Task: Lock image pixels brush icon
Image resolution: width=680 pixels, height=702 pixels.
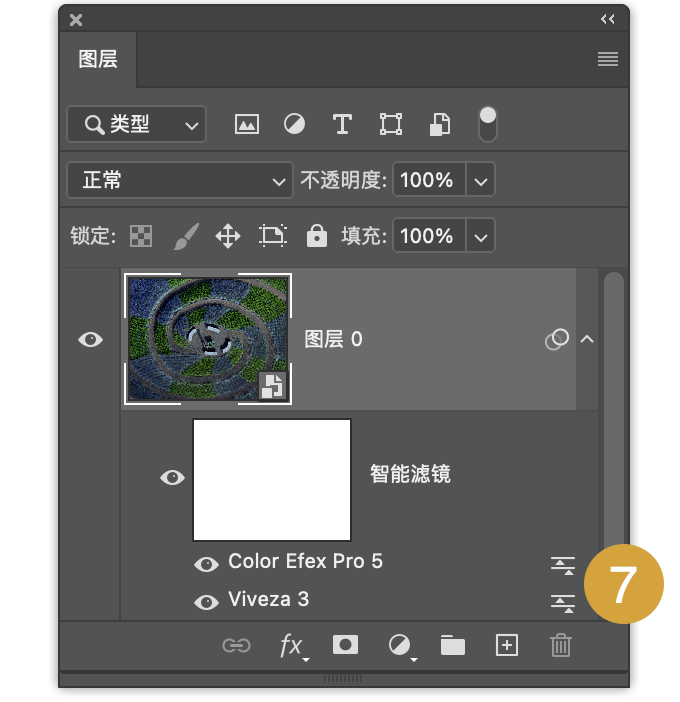Action: coord(186,236)
